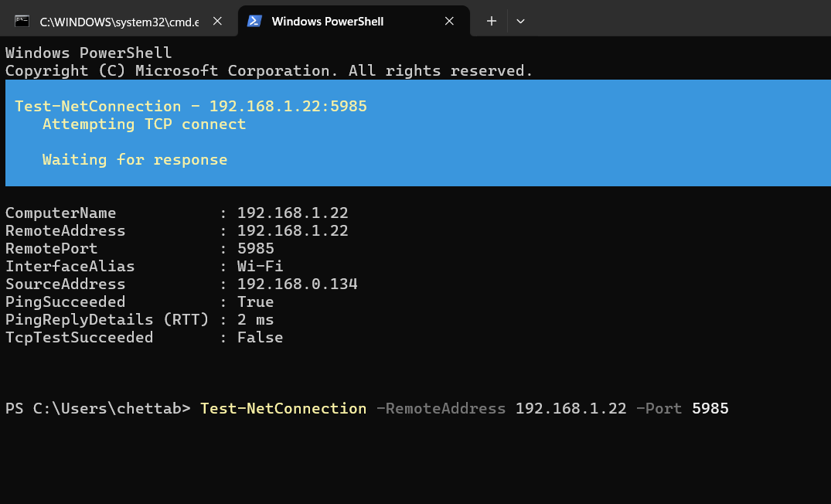
Task: Click the -Port parameter in command
Action: [x=659, y=409]
